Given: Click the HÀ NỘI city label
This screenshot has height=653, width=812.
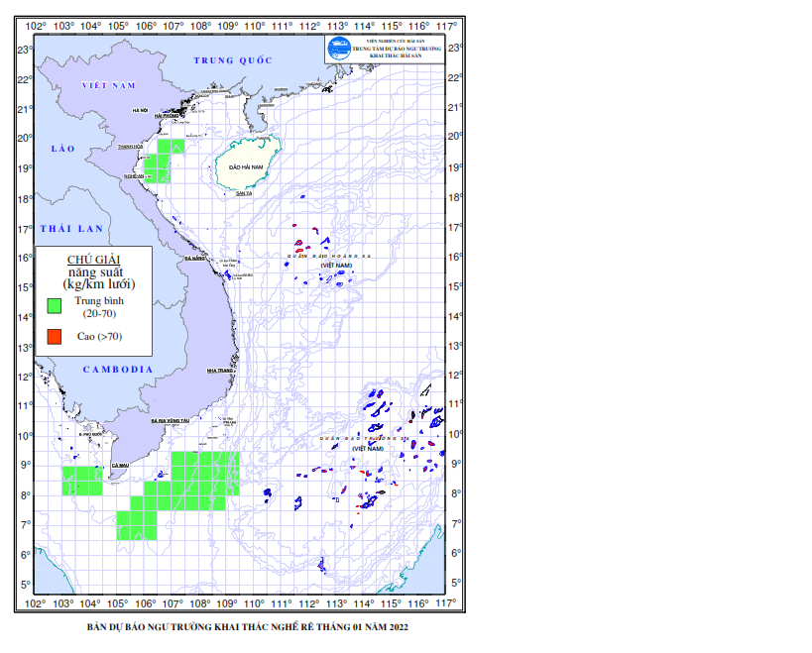Looking at the screenshot, I should (141, 110).
